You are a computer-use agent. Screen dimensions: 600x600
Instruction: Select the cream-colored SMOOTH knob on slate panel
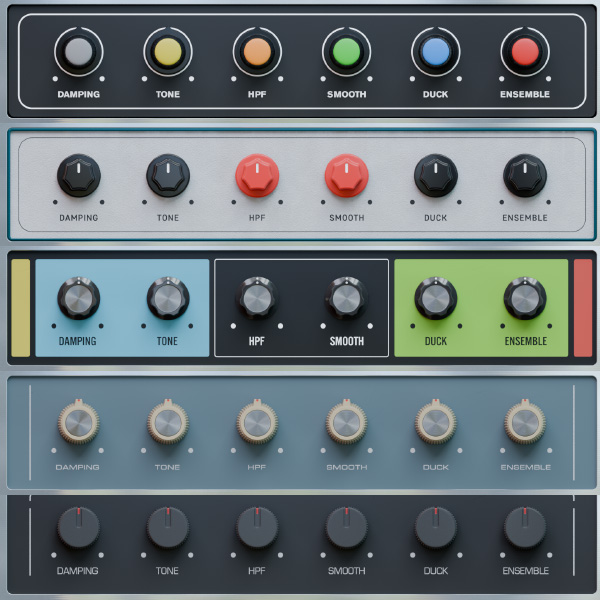click(346, 424)
